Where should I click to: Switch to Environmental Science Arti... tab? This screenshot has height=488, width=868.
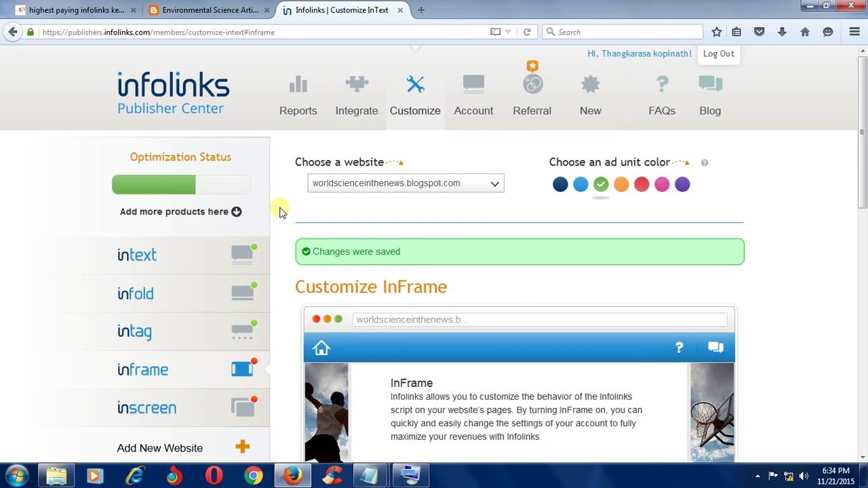(210, 10)
